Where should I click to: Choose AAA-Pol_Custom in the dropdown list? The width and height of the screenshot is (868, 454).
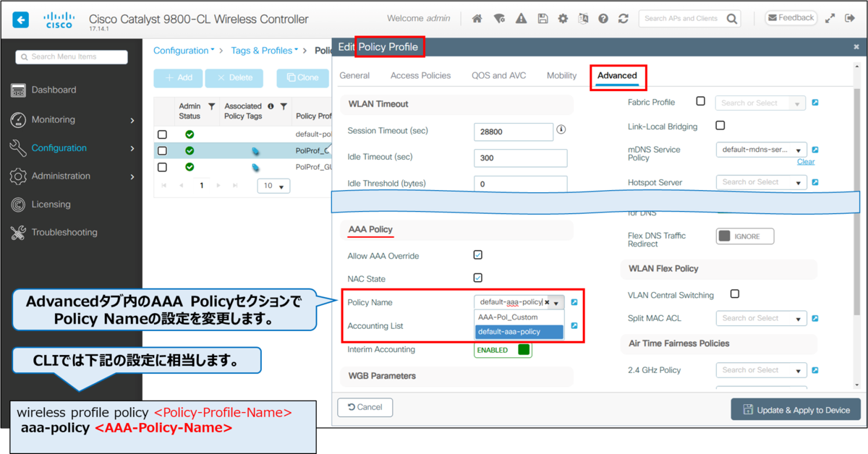coord(519,317)
